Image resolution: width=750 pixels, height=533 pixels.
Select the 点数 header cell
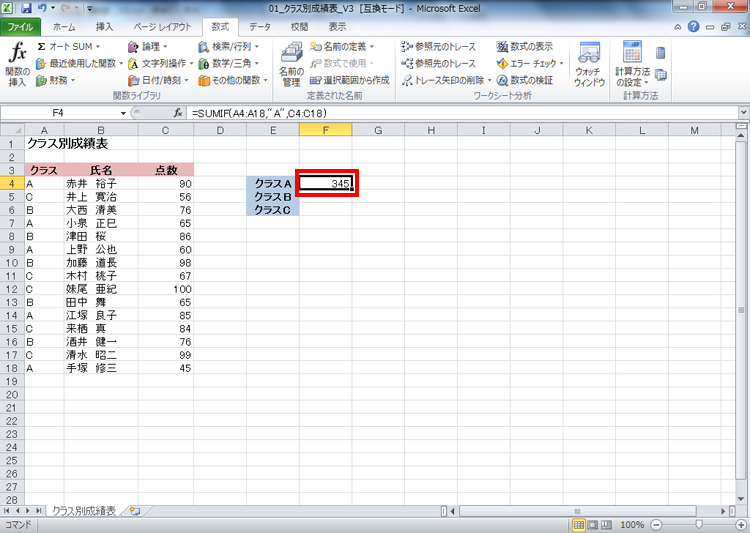tap(166, 170)
